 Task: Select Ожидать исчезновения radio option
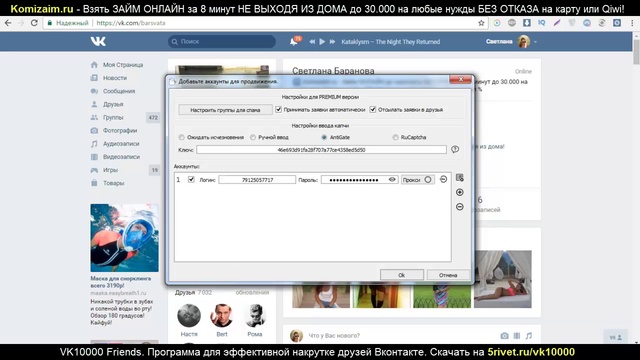pyautogui.click(x=182, y=137)
